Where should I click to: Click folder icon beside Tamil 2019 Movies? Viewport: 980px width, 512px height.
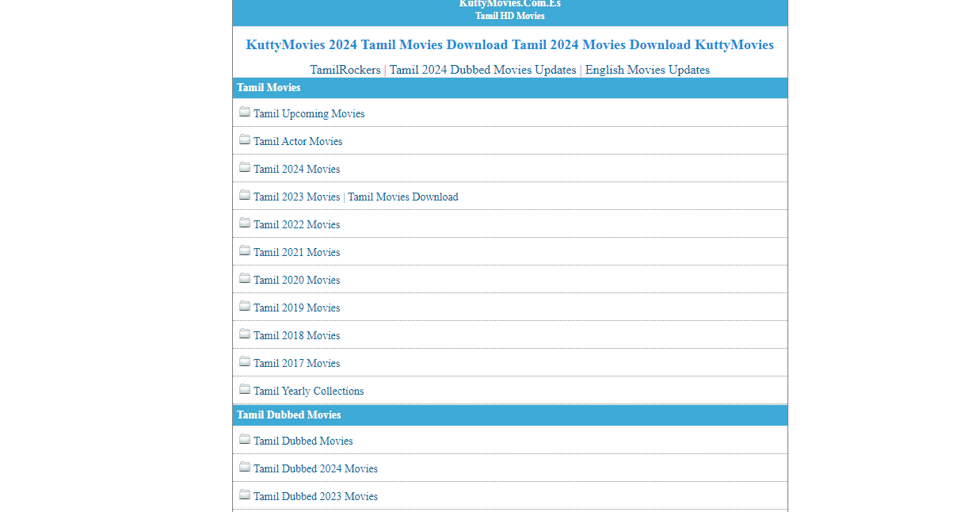[245, 306]
